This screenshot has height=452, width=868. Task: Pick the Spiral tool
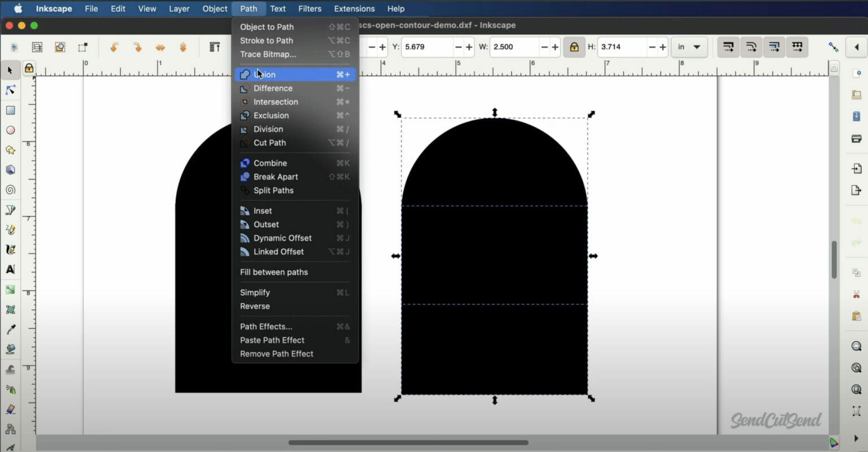[10, 189]
